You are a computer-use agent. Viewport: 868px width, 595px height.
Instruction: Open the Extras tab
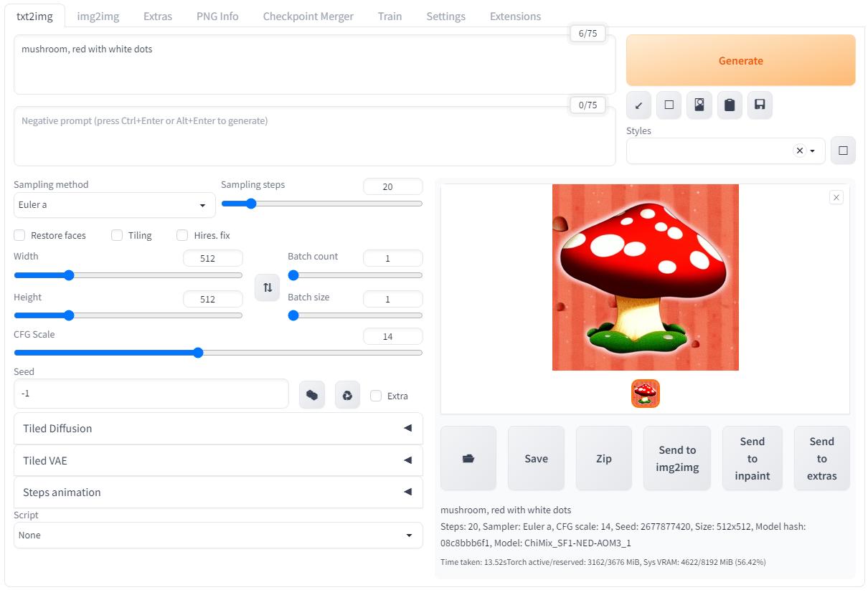pyautogui.click(x=158, y=16)
